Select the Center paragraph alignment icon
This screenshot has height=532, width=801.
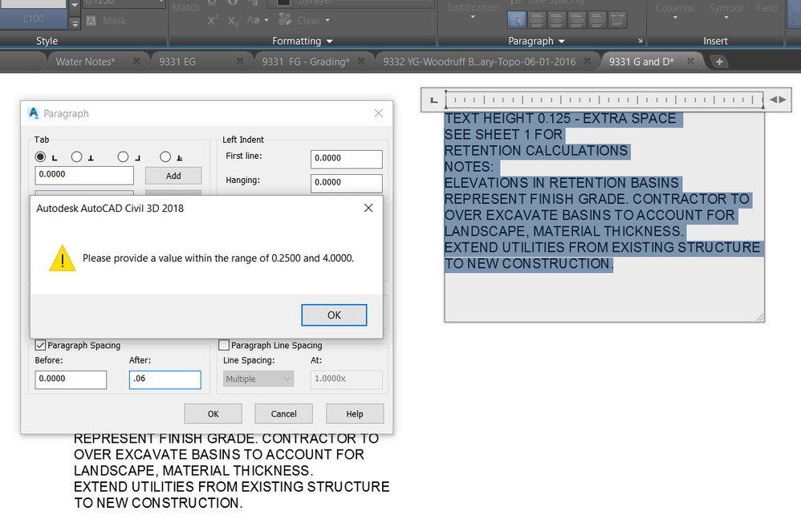[x=556, y=20]
